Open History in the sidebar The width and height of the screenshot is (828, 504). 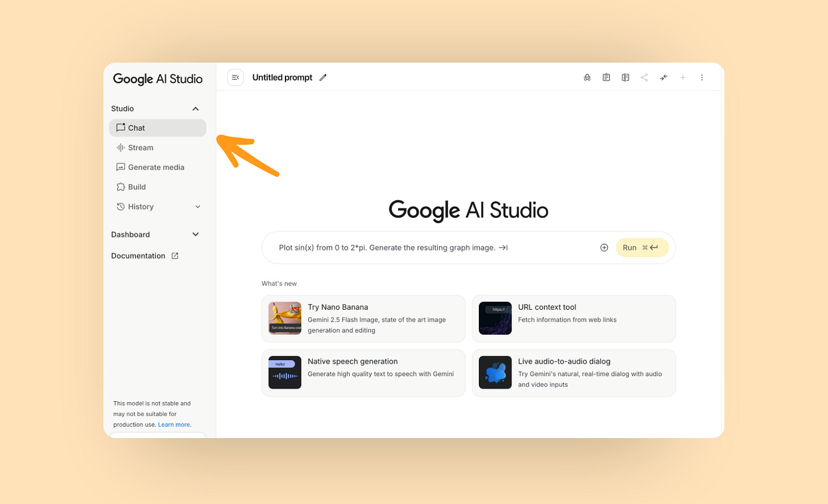158,207
